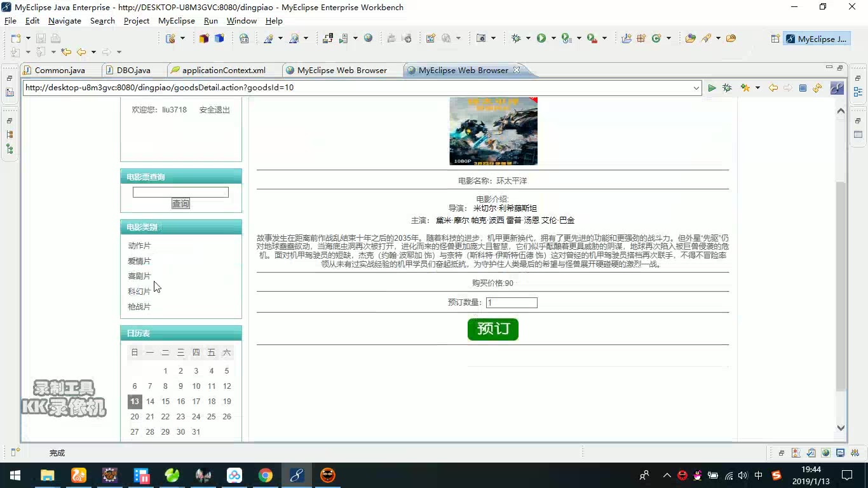Image resolution: width=868 pixels, height=488 pixels.
Task: Click the External Tools run icon
Action: pyautogui.click(x=592, y=39)
